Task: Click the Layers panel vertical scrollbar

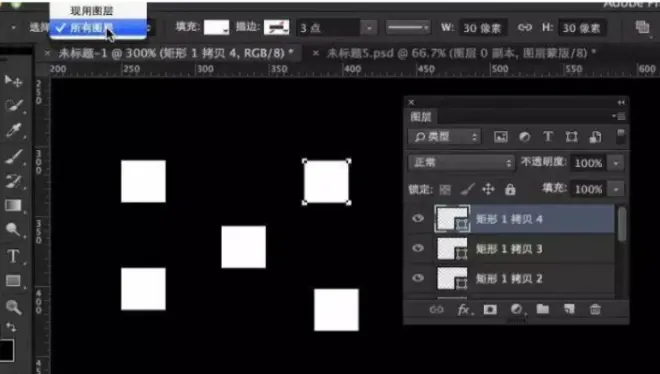Action: click(x=621, y=225)
